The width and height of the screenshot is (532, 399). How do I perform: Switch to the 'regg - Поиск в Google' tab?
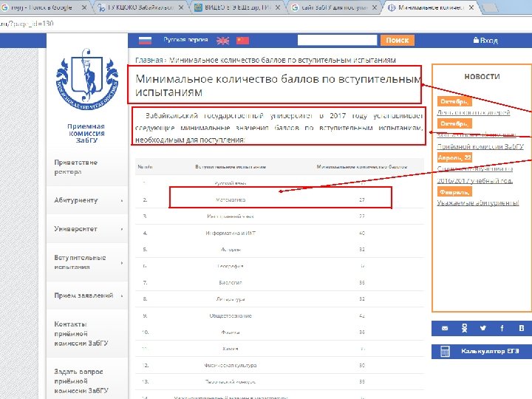[x=43, y=7]
